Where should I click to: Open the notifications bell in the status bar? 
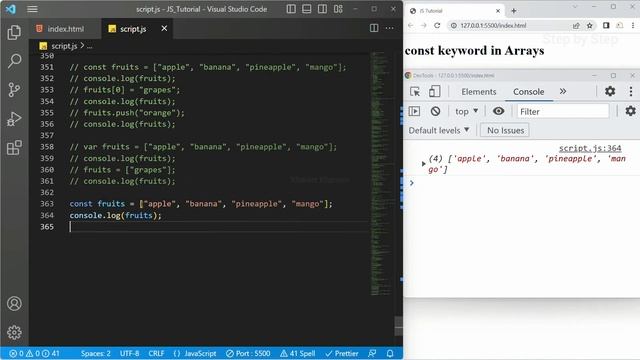pos(390,353)
